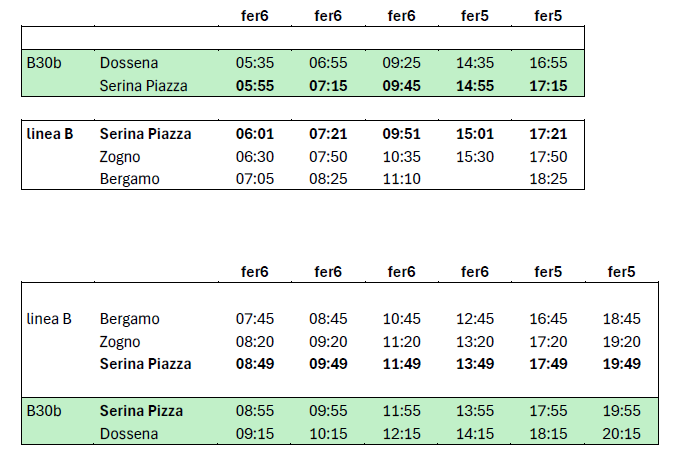Click the 12:45 Bergamo departure cell
This screenshot has width=684, height=460.
pyautogui.click(x=474, y=319)
